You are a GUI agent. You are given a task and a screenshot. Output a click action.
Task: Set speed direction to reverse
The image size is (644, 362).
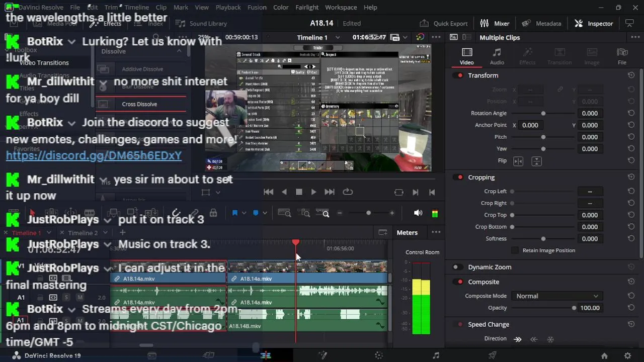click(x=534, y=339)
